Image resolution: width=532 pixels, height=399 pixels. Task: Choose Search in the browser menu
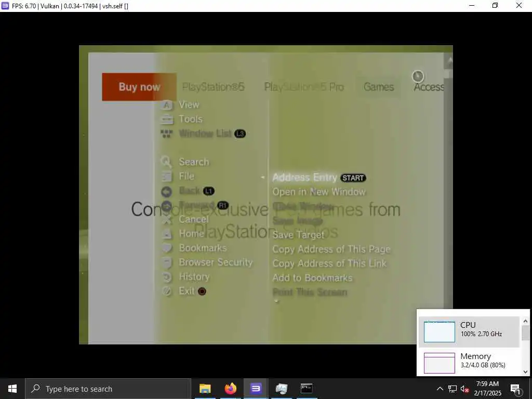(194, 162)
